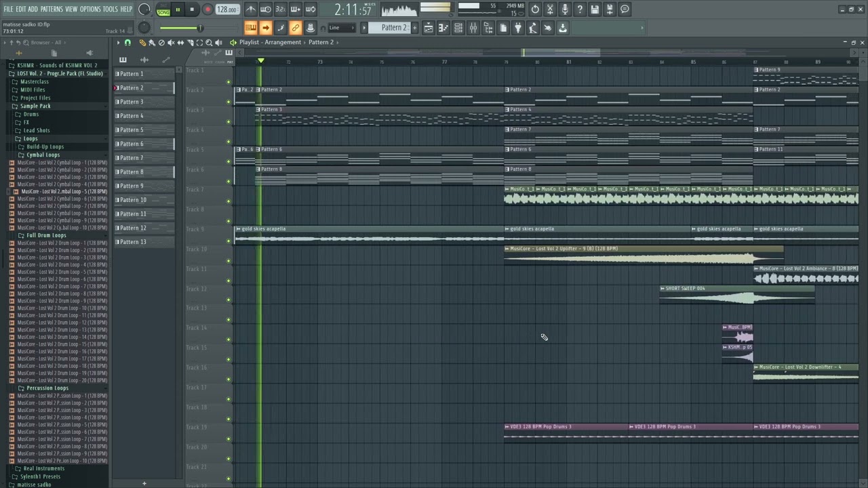This screenshot has width=868, height=488.
Task: Select Pattern 5 in the picker
Action: click(144, 130)
